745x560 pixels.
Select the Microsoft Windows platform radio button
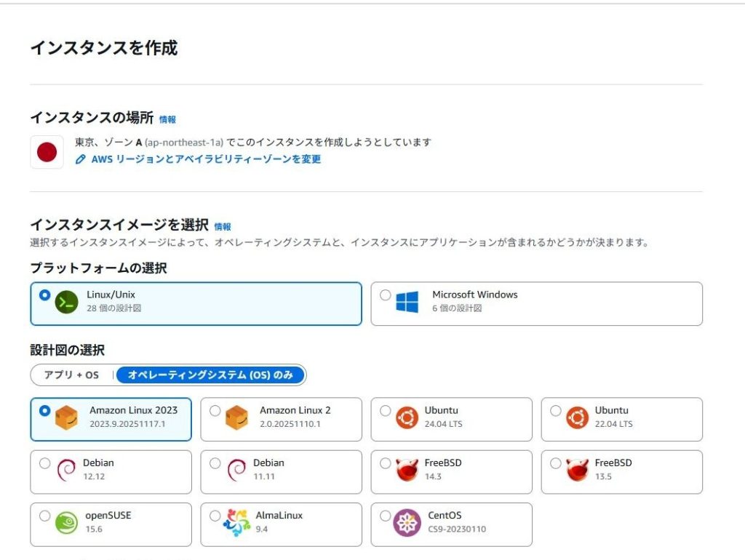coord(385,295)
